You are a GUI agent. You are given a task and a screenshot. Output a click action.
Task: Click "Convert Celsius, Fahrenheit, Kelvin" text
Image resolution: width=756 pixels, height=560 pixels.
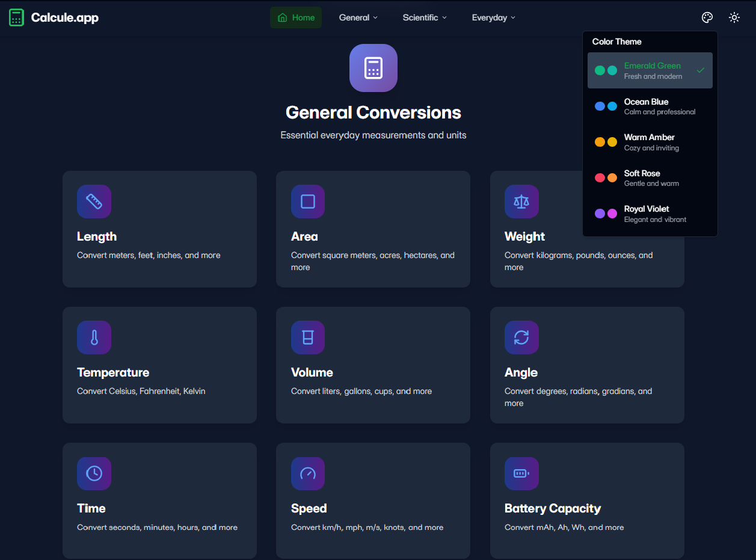[141, 391]
